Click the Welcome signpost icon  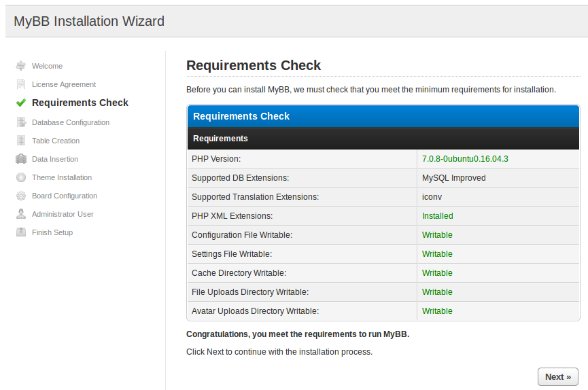click(x=21, y=66)
